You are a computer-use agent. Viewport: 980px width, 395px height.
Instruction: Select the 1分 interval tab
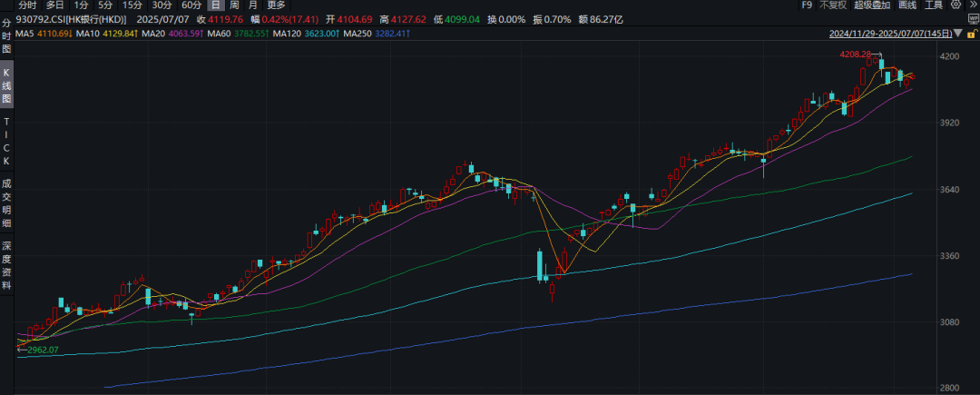tap(82, 5)
